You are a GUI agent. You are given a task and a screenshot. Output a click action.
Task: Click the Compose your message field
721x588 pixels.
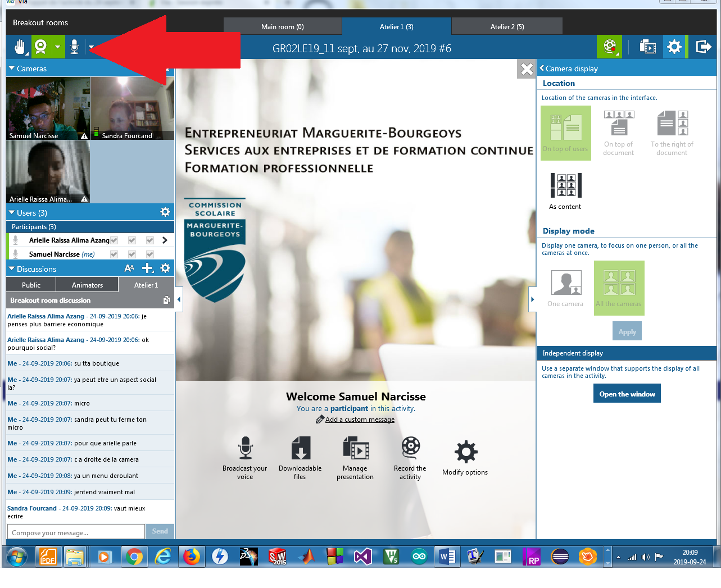click(x=76, y=532)
